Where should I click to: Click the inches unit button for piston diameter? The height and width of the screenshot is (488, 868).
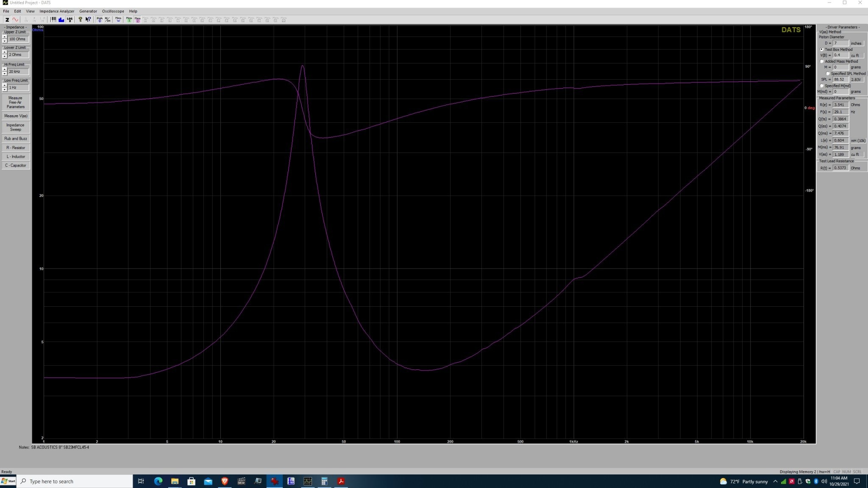click(857, 43)
